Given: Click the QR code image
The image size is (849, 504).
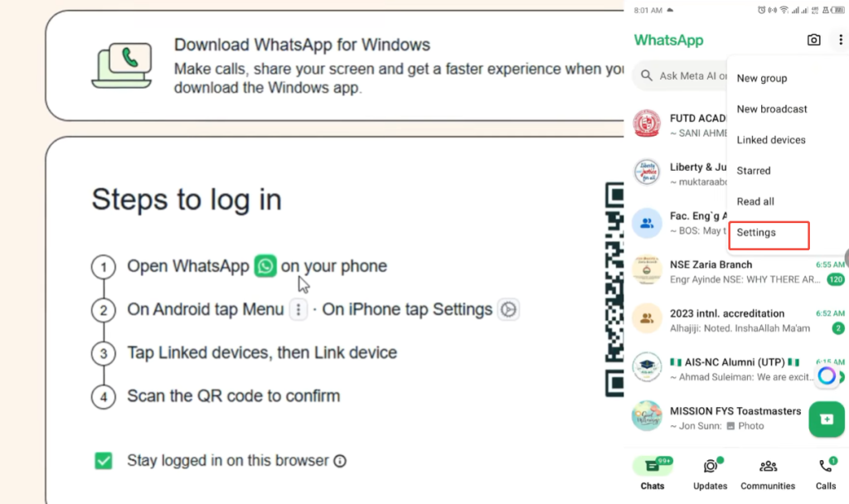Looking at the screenshot, I should (614, 289).
